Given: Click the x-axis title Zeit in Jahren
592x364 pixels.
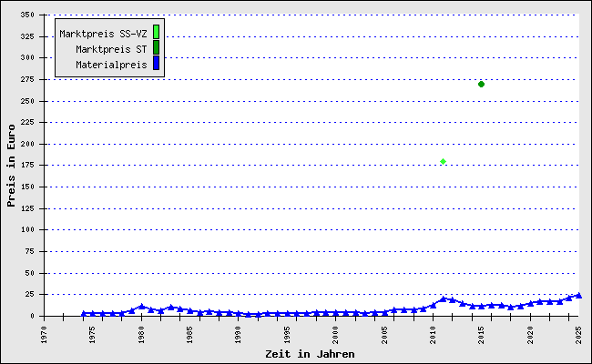Looking at the screenshot, I should point(310,354).
